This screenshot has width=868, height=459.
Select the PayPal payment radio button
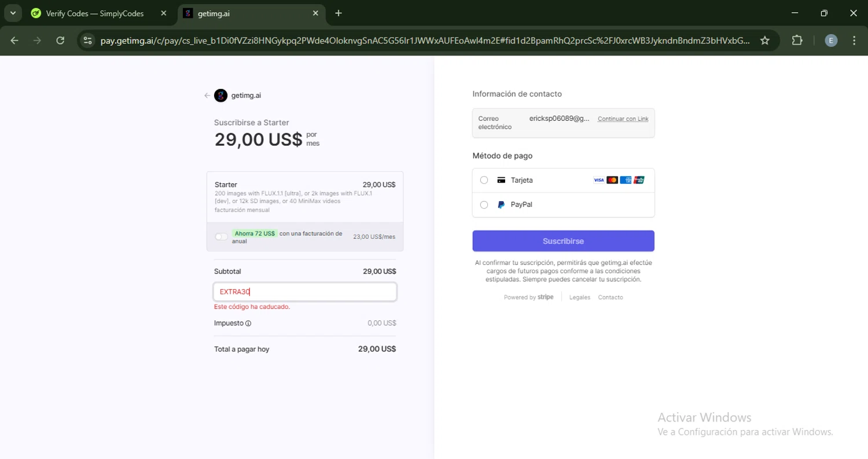[x=484, y=205]
